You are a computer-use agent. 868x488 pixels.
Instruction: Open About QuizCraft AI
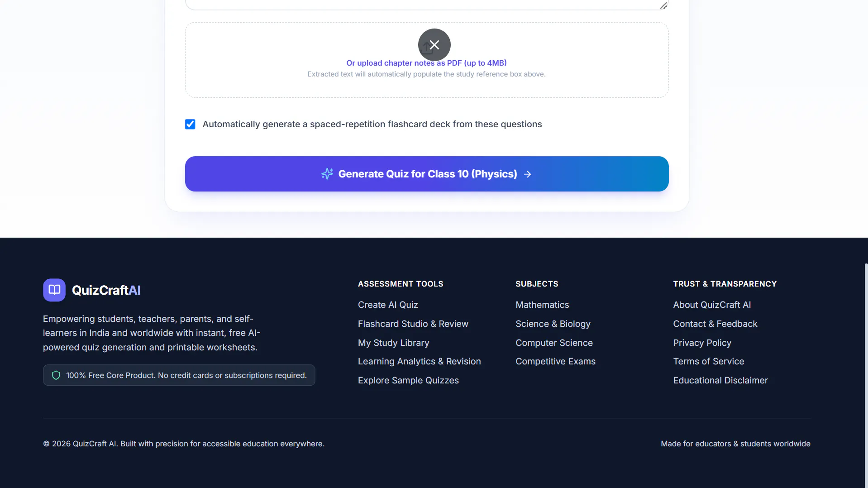coord(712,305)
